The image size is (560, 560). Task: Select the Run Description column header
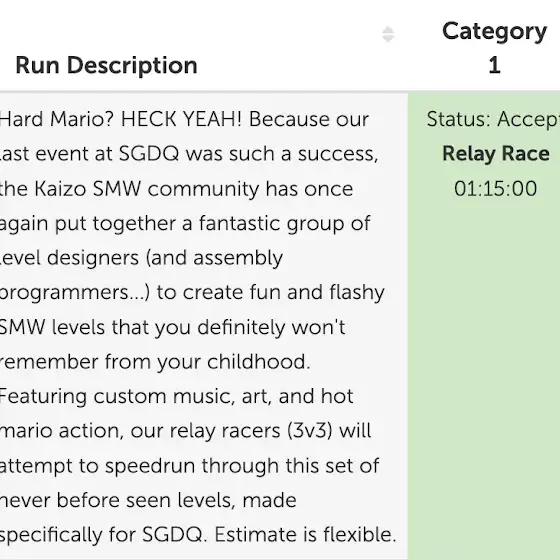(x=106, y=66)
